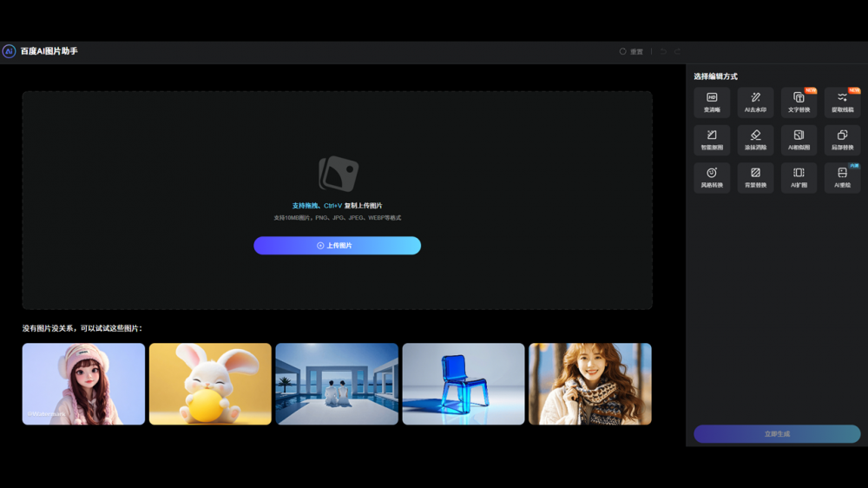Click the redo arrow in top bar
The width and height of the screenshot is (868, 488).
[677, 52]
